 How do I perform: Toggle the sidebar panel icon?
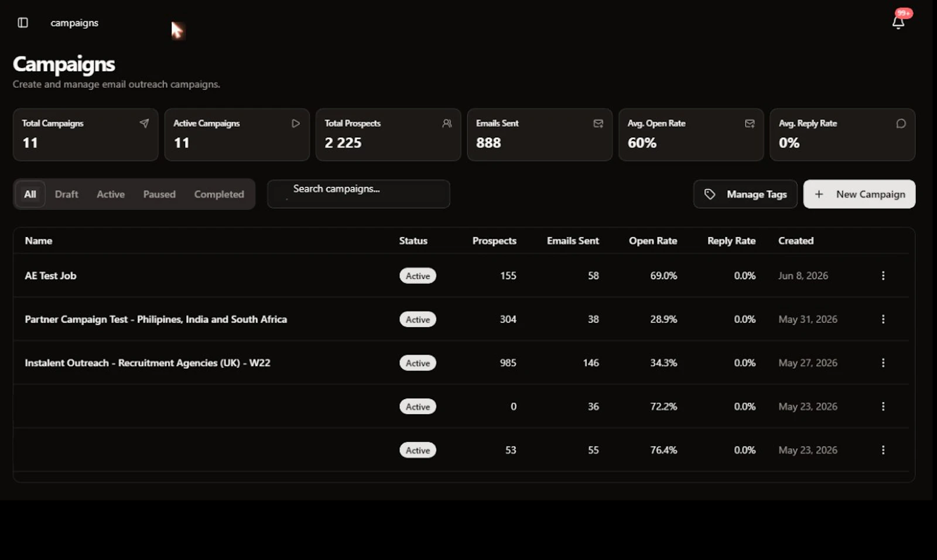point(23,22)
